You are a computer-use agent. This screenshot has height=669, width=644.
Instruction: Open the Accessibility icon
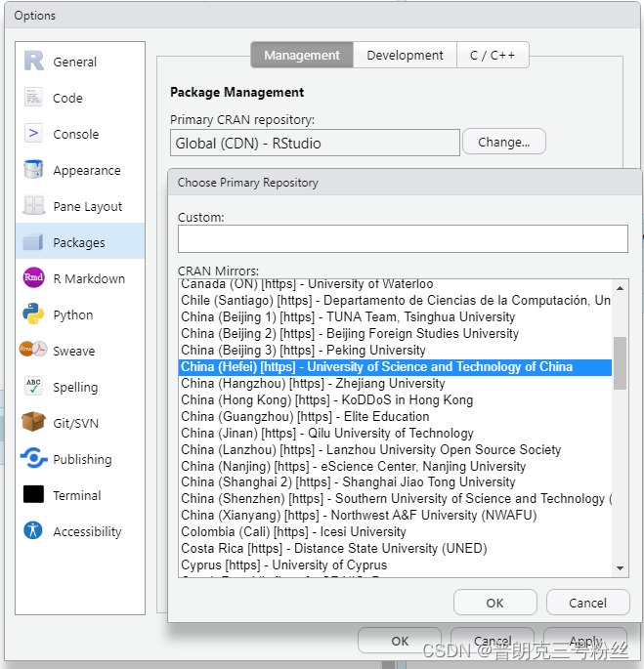[33, 530]
